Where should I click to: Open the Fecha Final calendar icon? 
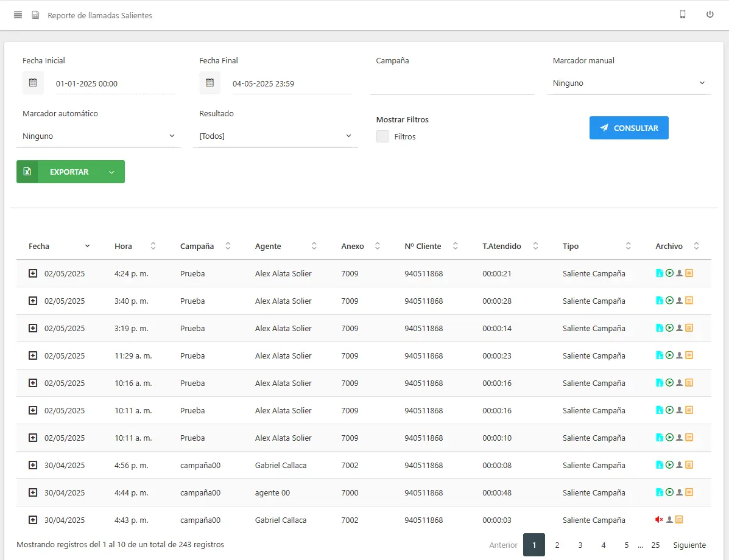coord(210,83)
